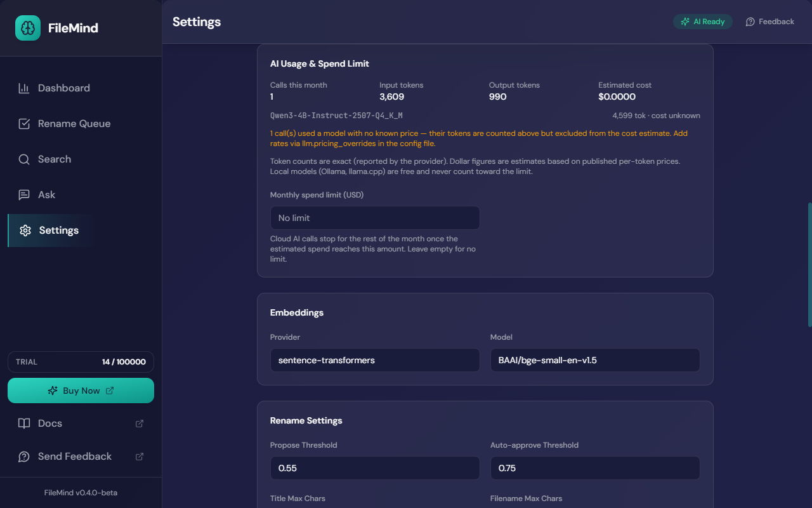This screenshot has width=812, height=508.
Task: Click the page vertical scrollbar thumb
Action: point(809,264)
